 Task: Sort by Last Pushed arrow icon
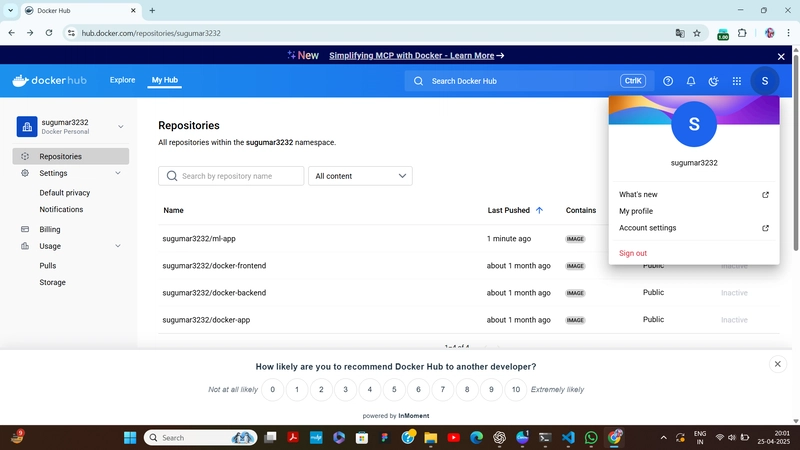point(539,210)
